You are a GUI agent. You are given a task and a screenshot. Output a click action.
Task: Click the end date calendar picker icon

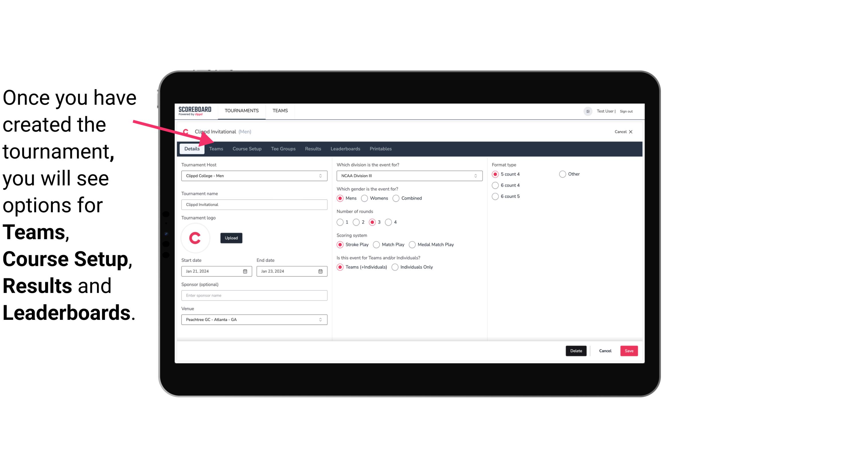click(x=321, y=271)
